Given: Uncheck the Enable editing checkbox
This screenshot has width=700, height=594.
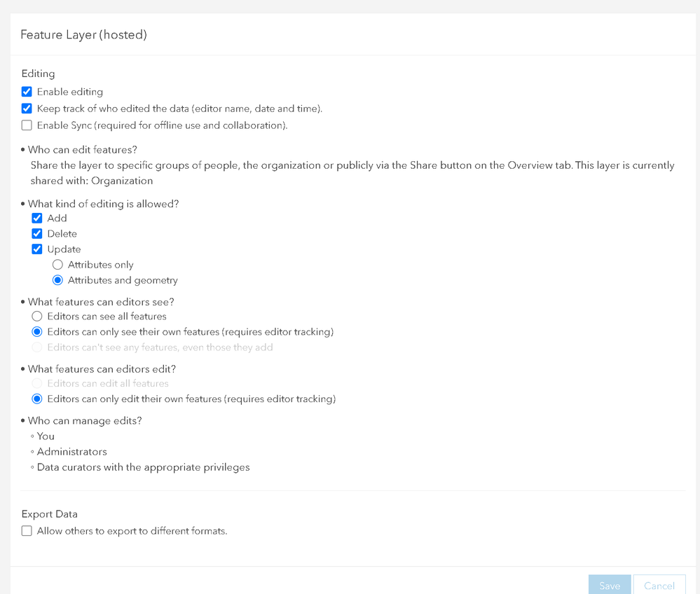Looking at the screenshot, I should 27,92.
